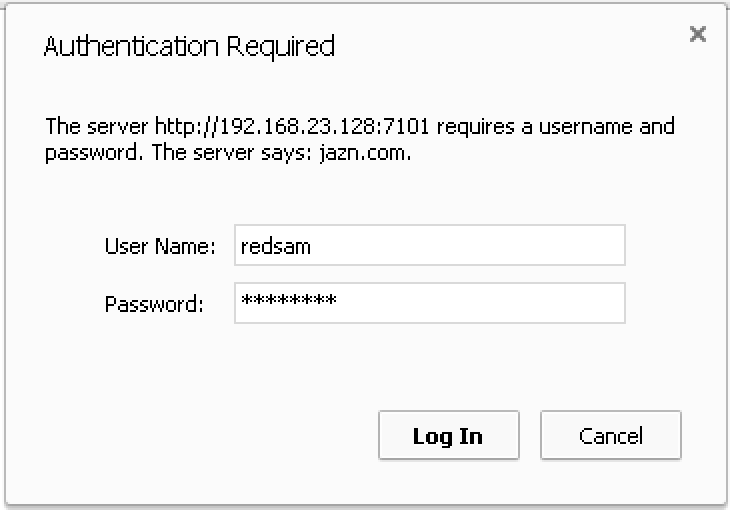Viewport: 730px width, 510px height.
Task: Place cursor on the "redsam" username text
Action: click(276, 246)
